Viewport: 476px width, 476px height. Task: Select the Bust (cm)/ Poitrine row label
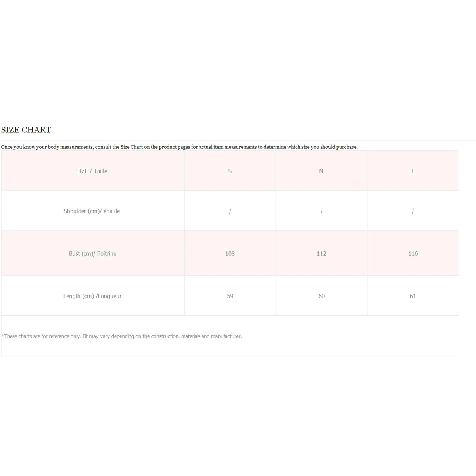(x=93, y=253)
